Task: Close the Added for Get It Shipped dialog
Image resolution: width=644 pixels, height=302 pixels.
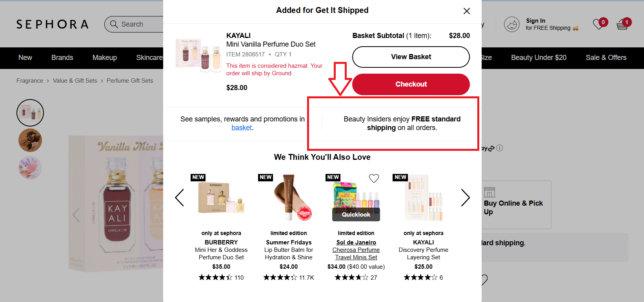Action: click(x=466, y=11)
